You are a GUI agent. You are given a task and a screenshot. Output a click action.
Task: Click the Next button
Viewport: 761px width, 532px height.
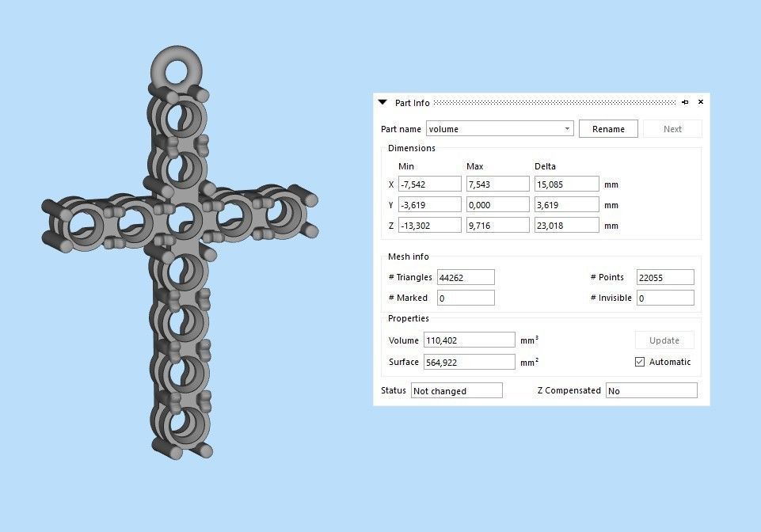coord(672,128)
